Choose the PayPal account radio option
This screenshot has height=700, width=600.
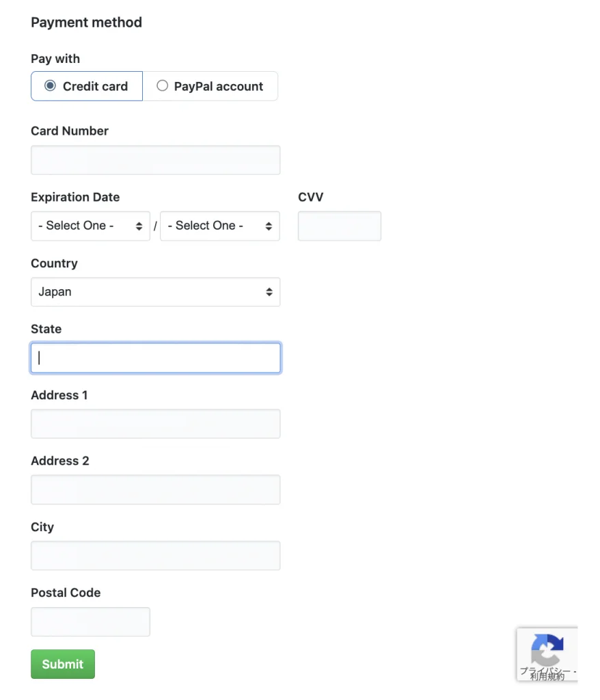162,86
